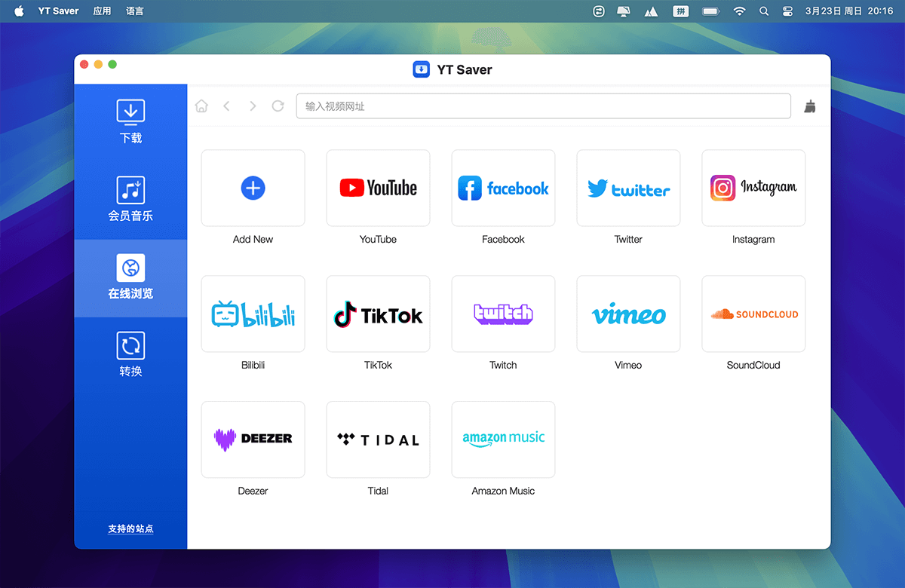Open the Instagram site tile

pos(753,188)
